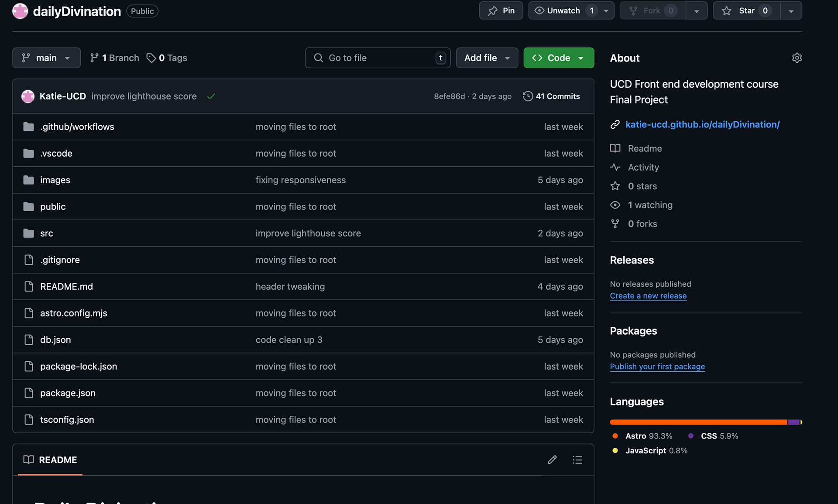Click the Packages heading
838x504 pixels.
[x=633, y=331]
